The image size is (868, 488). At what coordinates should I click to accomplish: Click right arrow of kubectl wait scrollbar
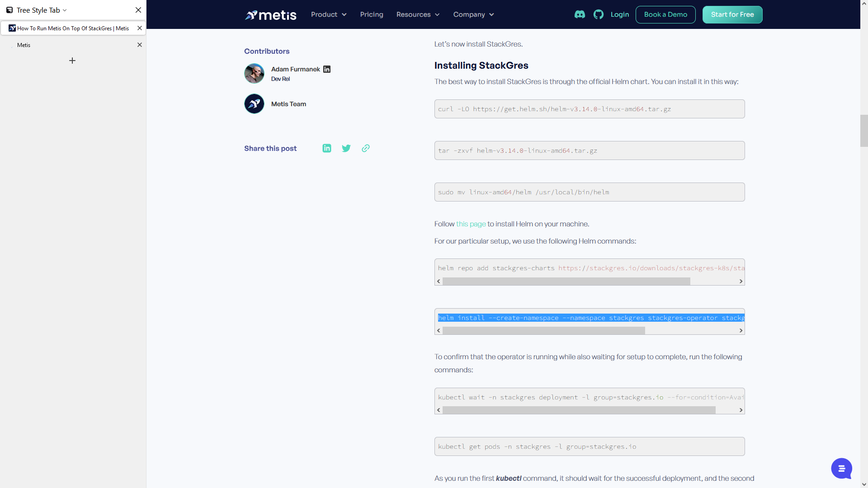pyautogui.click(x=741, y=410)
